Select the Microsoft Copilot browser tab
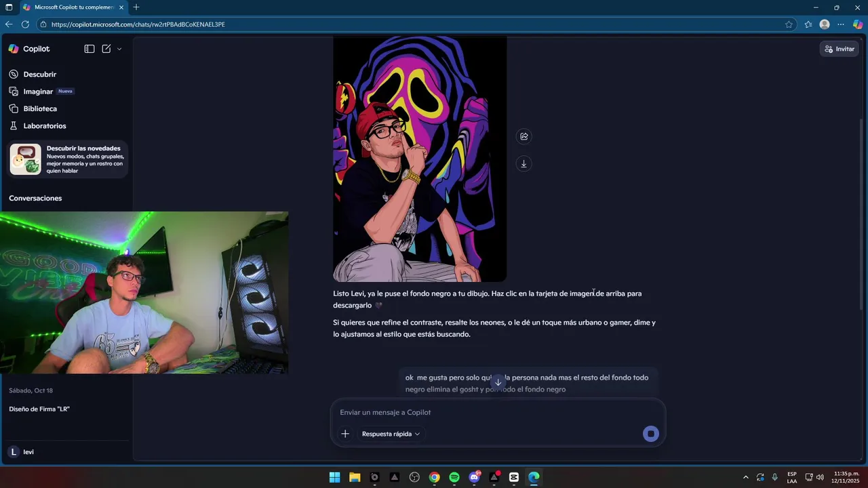 73,7
